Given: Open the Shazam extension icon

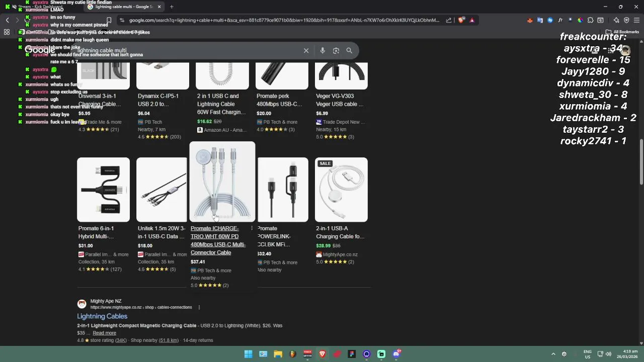Looking at the screenshot, I should coord(550,20).
